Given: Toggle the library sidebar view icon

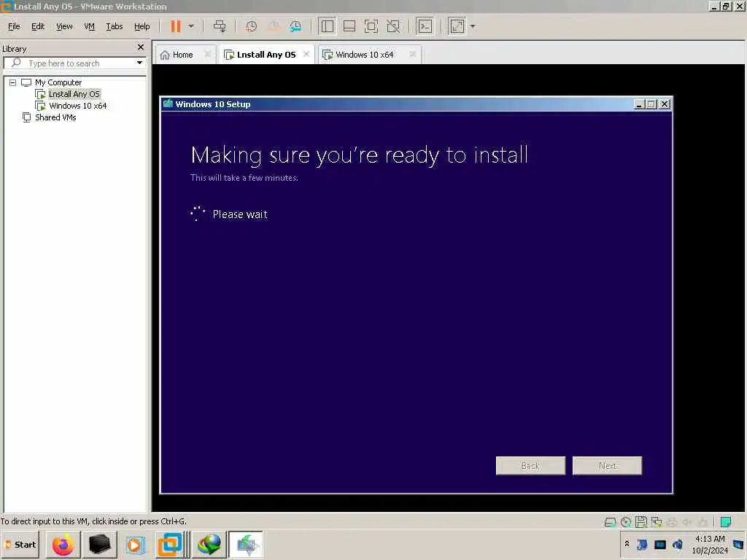Looking at the screenshot, I should (x=328, y=26).
